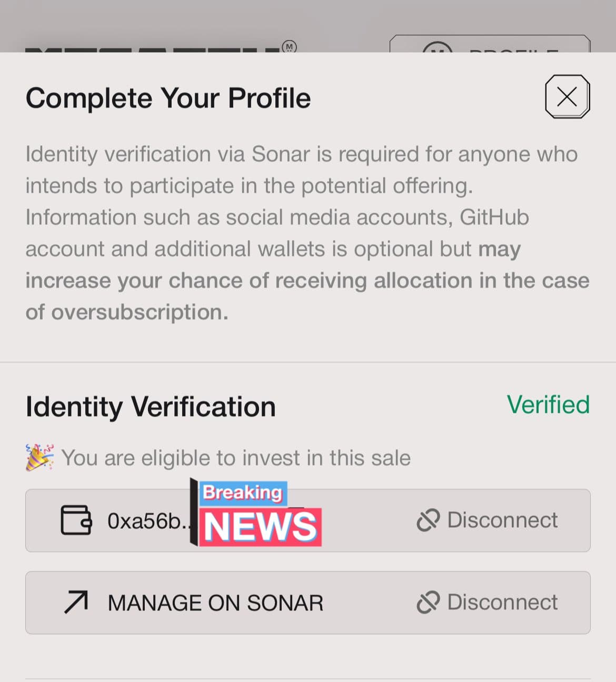This screenshot has height=682, width=616.
Task: Click the Complete Your Profile title
Action: coord(168,98)
